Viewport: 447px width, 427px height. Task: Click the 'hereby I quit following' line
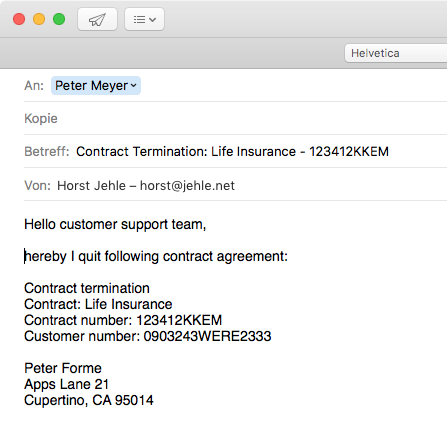[156, 256]
